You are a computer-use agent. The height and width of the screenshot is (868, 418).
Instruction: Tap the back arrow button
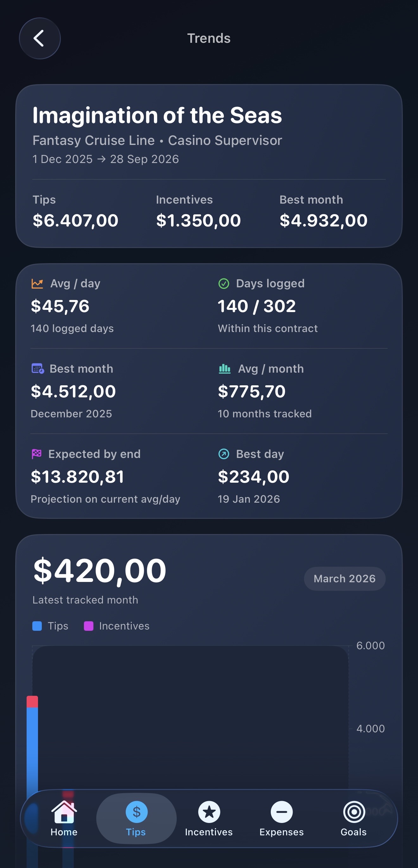pyautogui.click(x=40, y=38)
